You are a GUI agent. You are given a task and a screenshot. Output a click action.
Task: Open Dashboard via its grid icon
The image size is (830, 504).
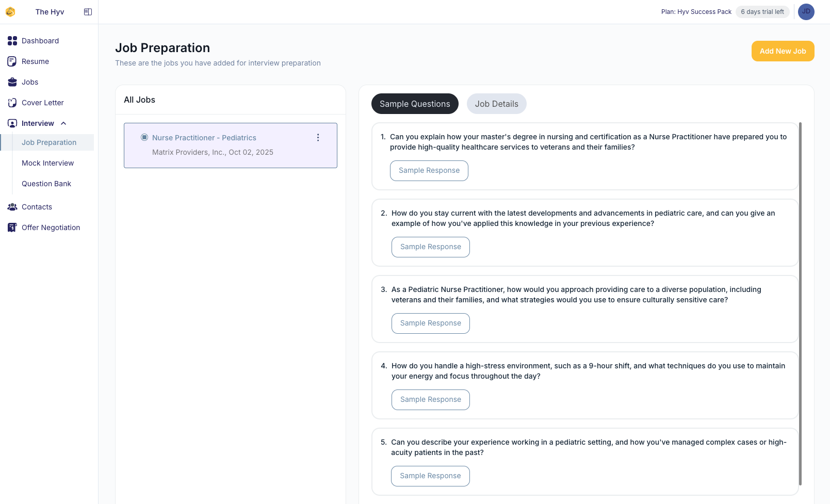(x=12, y=41)
